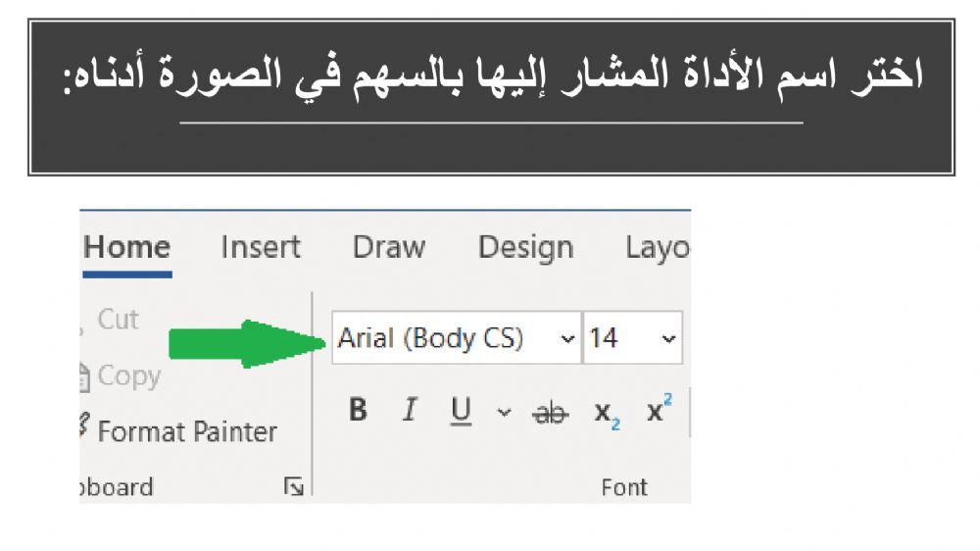The image size is (980, 551).
Task: Open the Clipboard dialog launcher
Action: pyautogui.click(x=294, y=486)
